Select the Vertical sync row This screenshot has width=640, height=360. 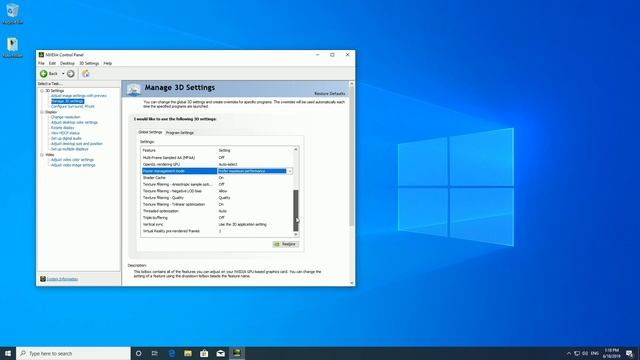[x=217, y=224]
